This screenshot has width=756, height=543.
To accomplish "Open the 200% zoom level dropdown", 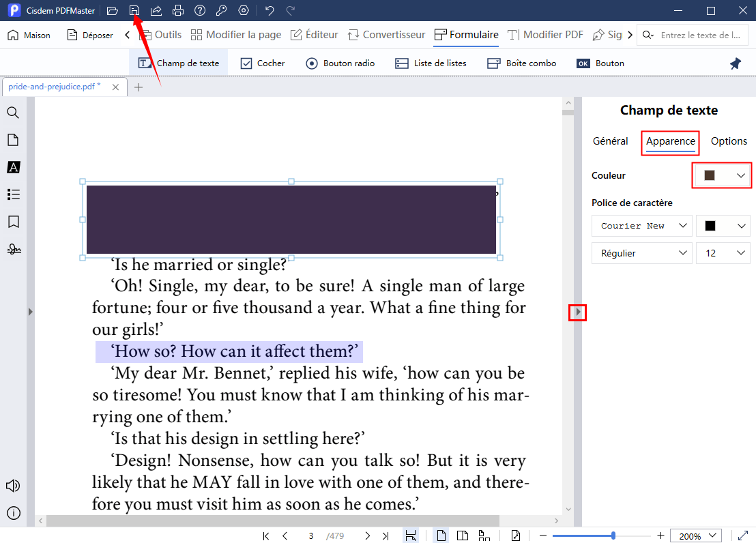I will pos(696,535).
